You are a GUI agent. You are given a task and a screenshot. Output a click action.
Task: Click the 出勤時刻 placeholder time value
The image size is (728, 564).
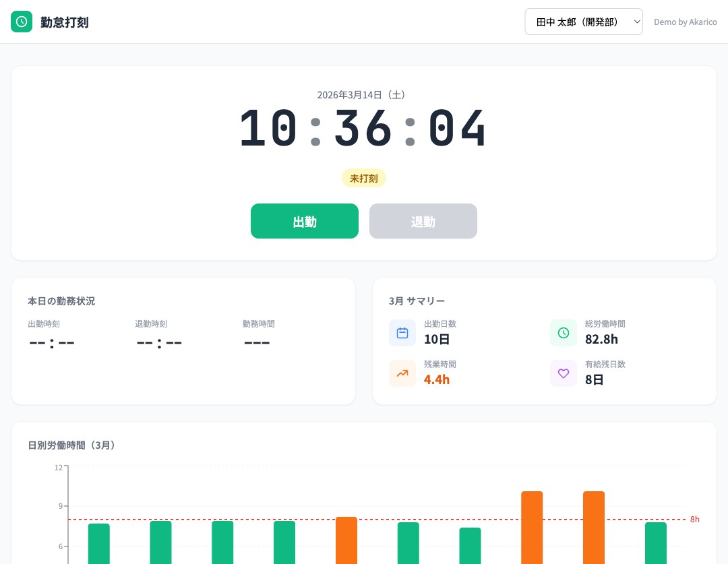click(52, 342)
